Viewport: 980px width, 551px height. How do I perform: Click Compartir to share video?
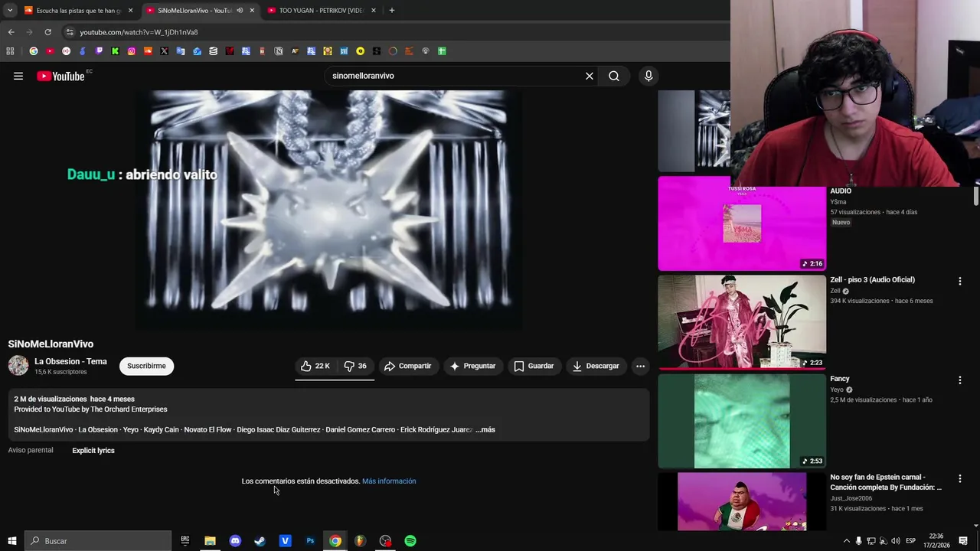408,366
